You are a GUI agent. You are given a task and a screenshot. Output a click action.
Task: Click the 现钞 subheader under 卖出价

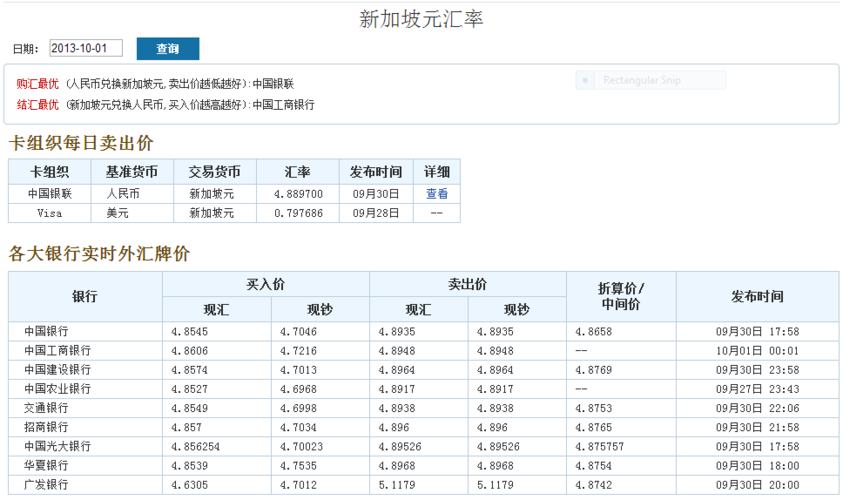516,310
